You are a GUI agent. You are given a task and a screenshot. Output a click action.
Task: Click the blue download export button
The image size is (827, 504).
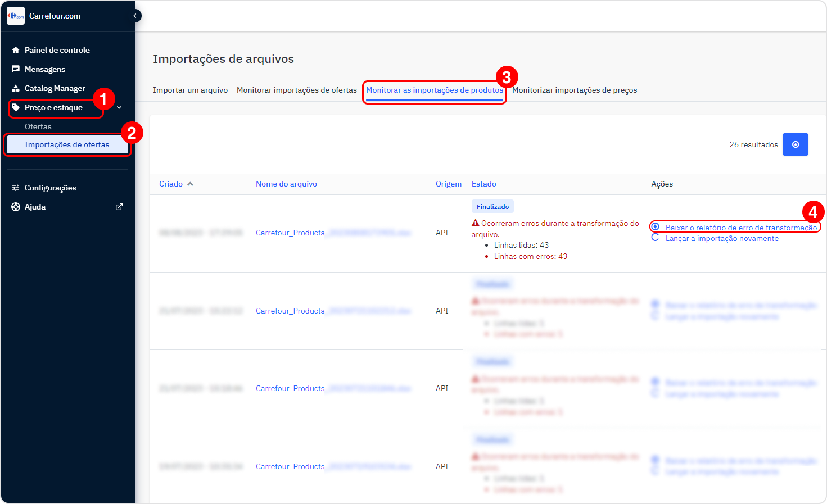(796, 144)
